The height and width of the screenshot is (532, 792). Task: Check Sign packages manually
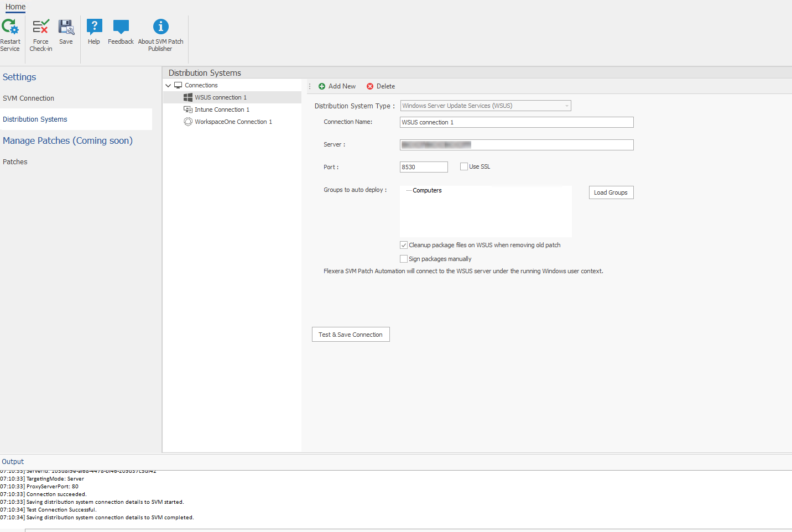click(404, 259)
